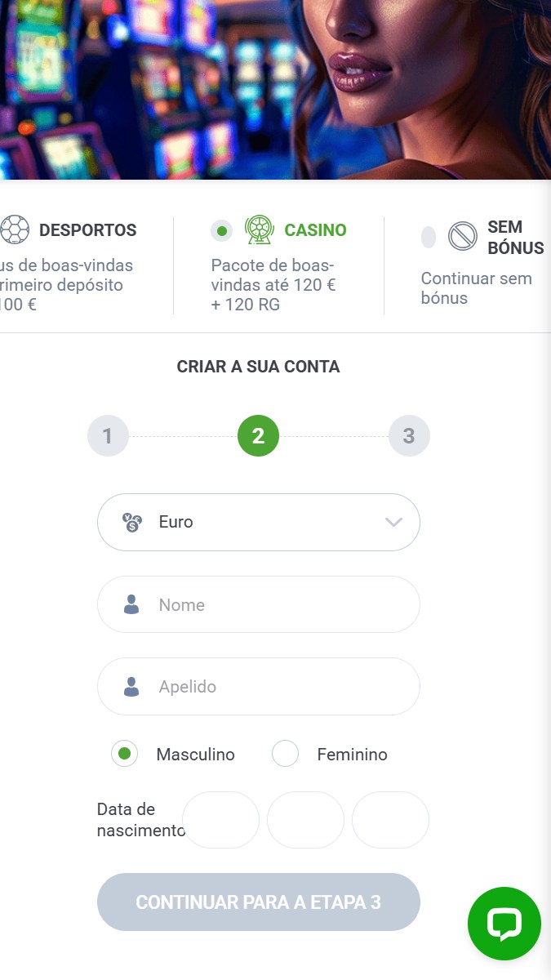Open the live chat bubble icon
Image resolution: width=551 pixels, height=980 pixels.
[504, 924]
